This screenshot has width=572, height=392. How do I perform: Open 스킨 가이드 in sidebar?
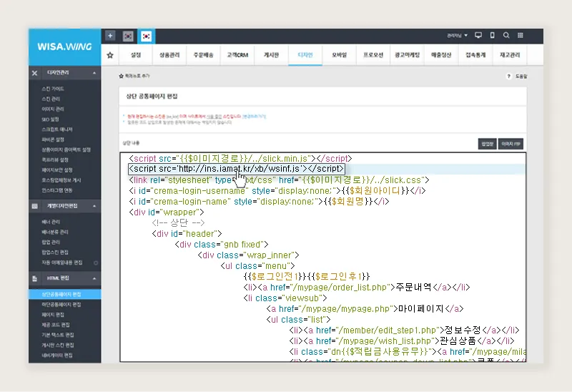click(53, 89)
